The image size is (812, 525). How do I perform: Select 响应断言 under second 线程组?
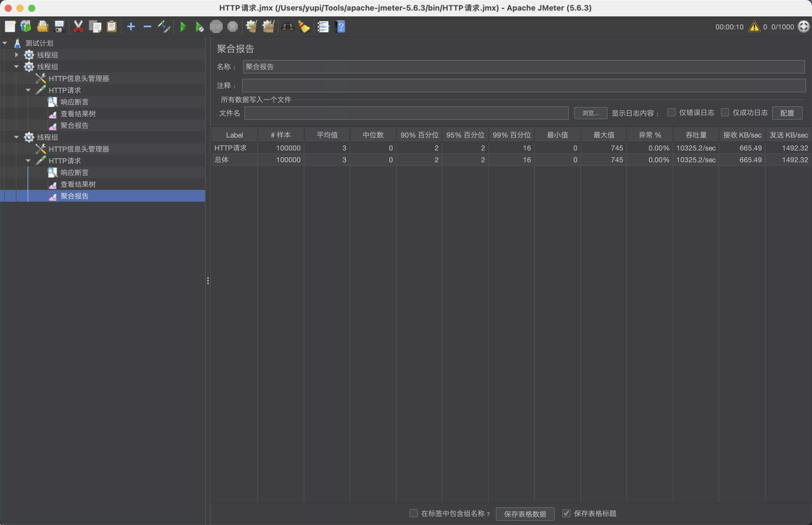[74, 102]
